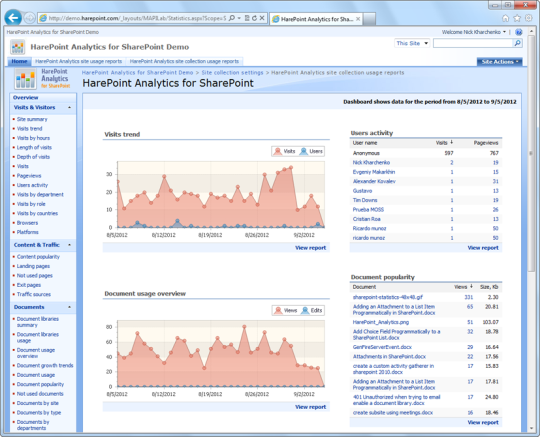The image size is (540, 437).
Task: Toggle Users series in Visits trend legend
Action: tap(311, 151)
